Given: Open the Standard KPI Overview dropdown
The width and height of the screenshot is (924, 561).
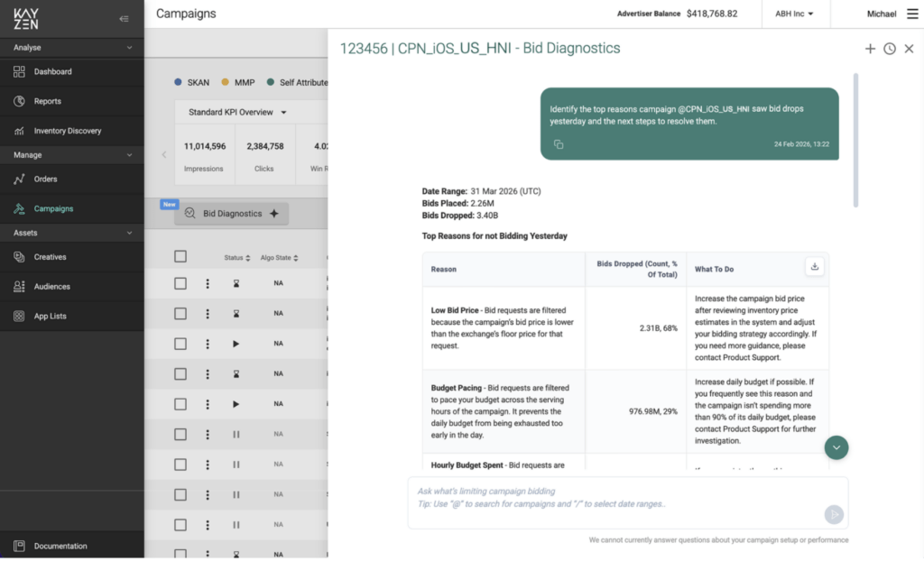Looking at the screenshot, I should click(x=237, y=112).
